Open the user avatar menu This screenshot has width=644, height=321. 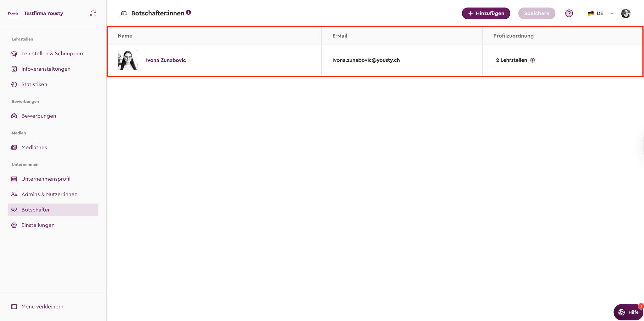click(625, 14)
